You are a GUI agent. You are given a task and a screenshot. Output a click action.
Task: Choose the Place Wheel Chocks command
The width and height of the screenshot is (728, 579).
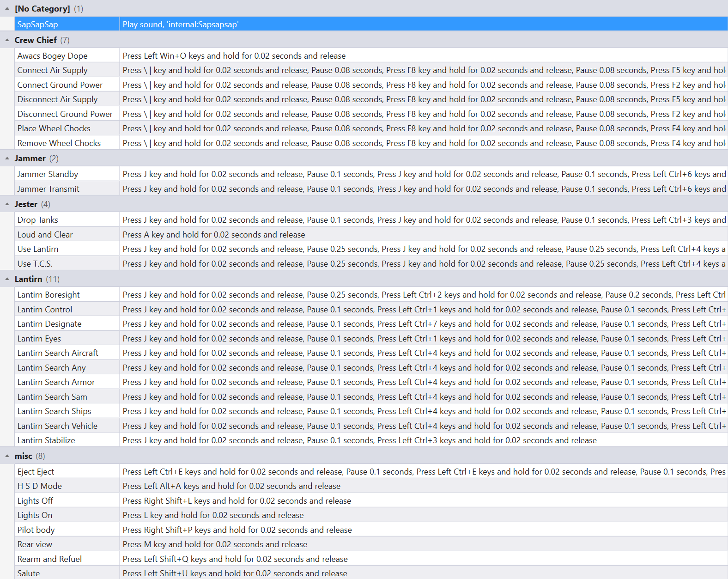[x=54, y=128]
